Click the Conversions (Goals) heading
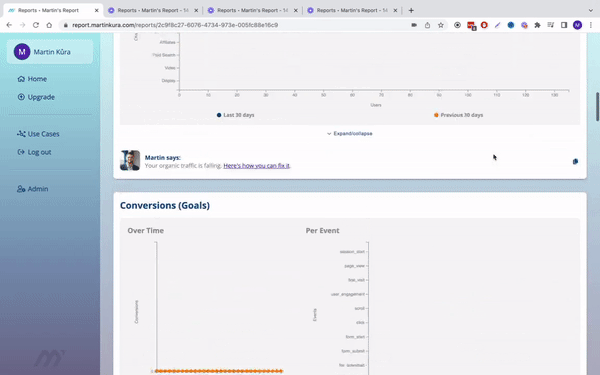 tap(165, 205)
